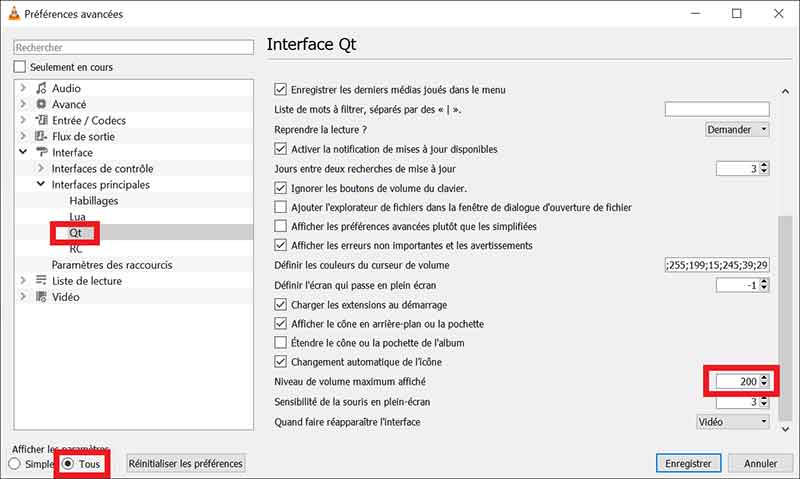Select the Tous radio button
This screenshot has width=800, height=479.
[x=68, y=464]
